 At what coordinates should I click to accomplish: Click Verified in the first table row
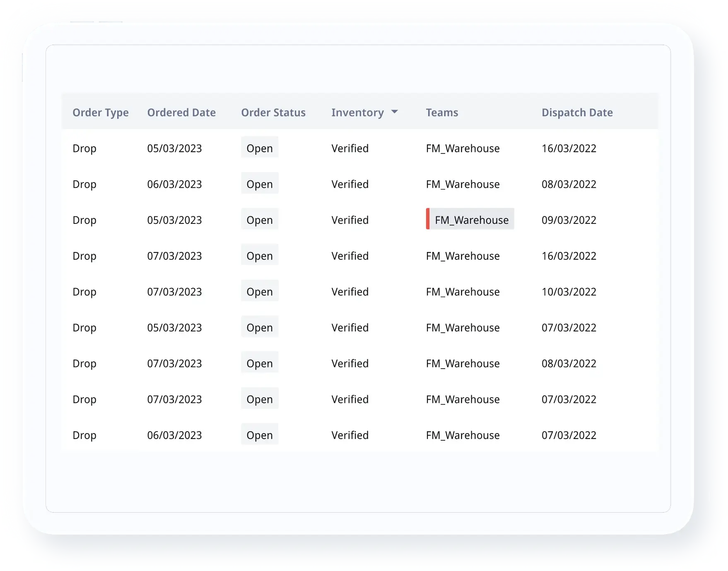pyautogui.click(x=350, y=148)
